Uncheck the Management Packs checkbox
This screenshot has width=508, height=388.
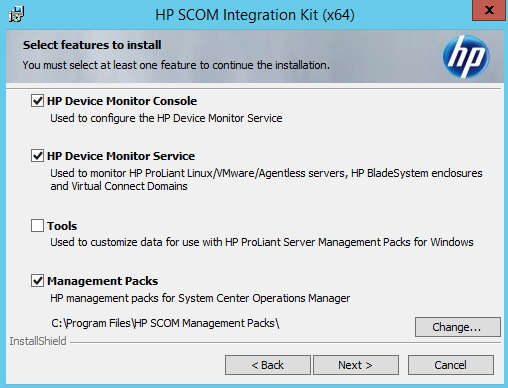37,281
